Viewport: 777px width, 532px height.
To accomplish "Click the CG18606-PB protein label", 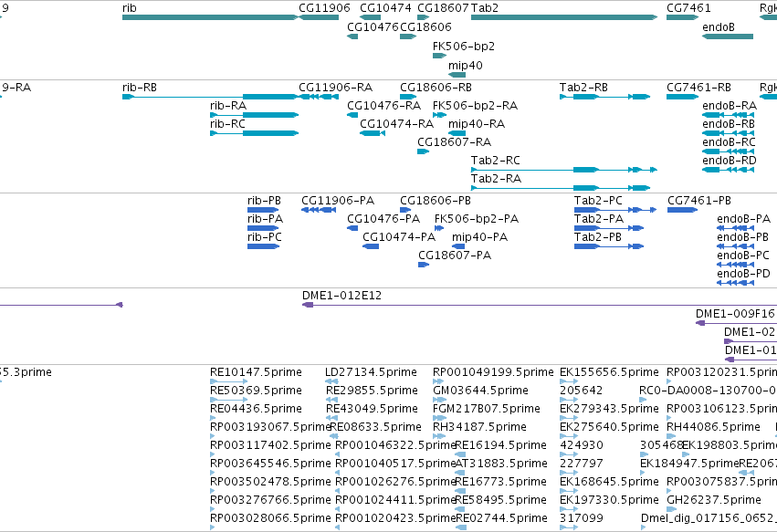I will click(x=436, y=201).
